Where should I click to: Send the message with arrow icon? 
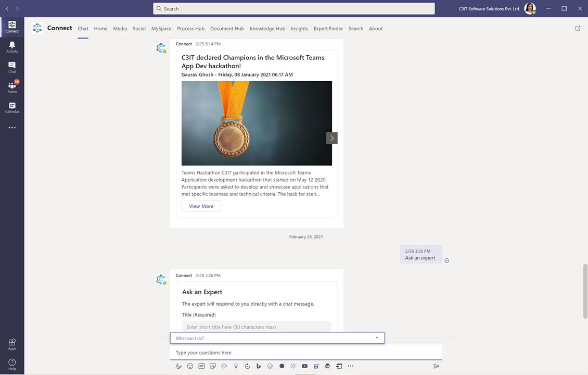pyautogui.click(x=436, y=366)
